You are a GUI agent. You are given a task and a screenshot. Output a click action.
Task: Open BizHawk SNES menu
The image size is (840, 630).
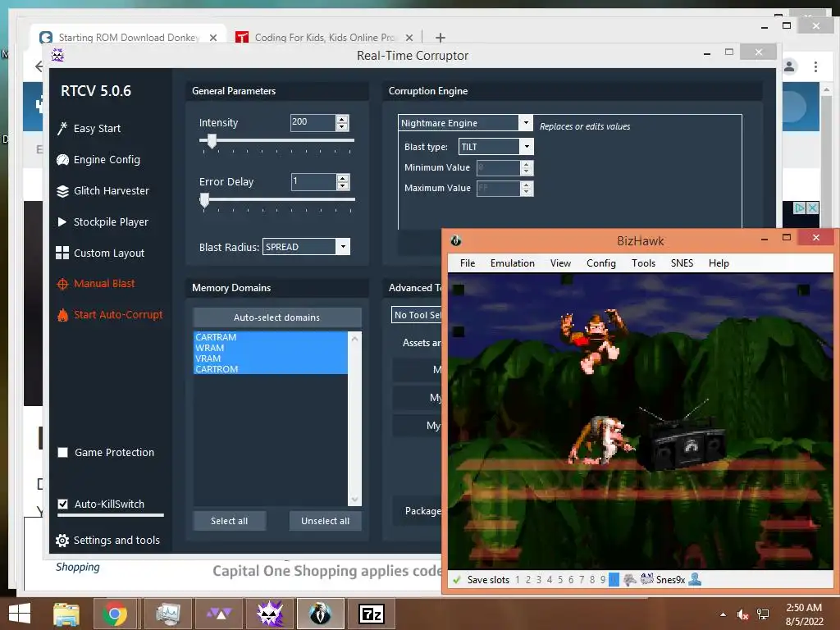682,263
